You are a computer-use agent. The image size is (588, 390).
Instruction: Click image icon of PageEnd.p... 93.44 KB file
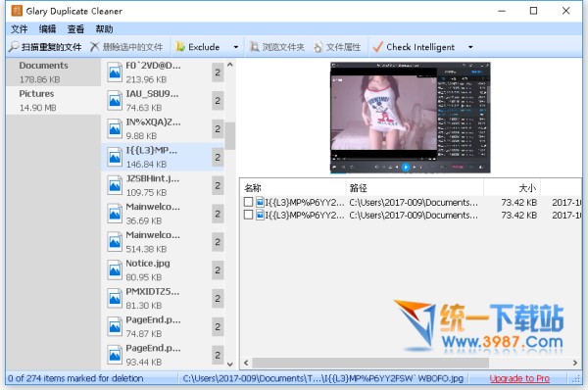(x=115, y=355)
